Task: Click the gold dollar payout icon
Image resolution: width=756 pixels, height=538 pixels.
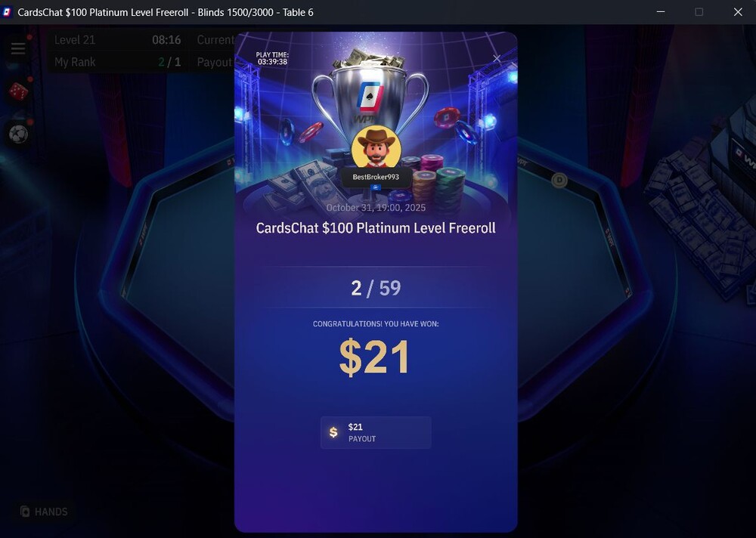Action: pyautogui.click(x=333, y=432)
